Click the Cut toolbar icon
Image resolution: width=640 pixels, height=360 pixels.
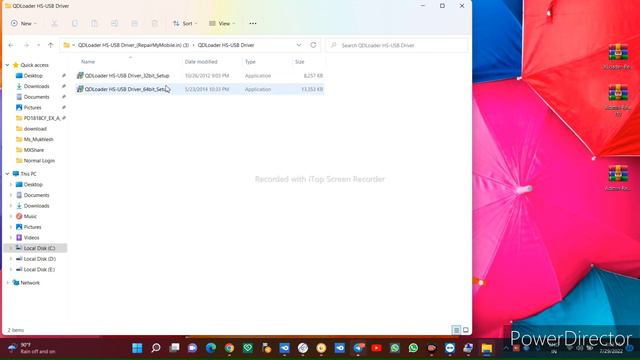coord(54,23)
